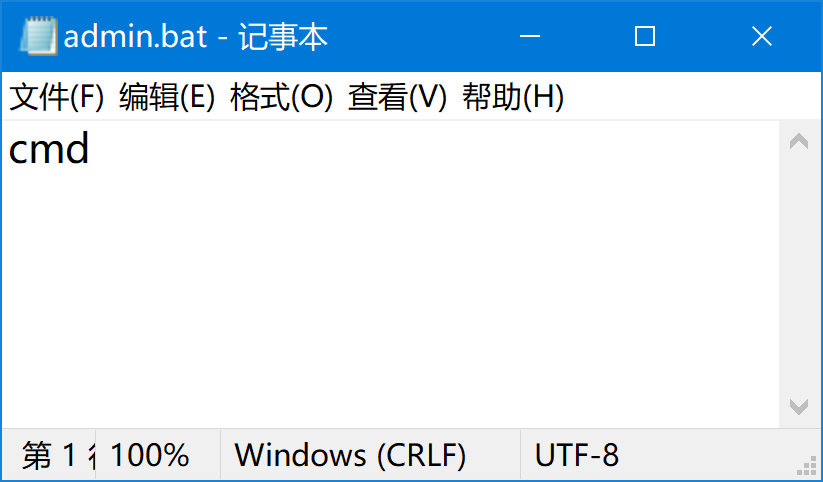Screen dimensions: 823x482
Task: Click the Windows (CRLF) line ending indicator
Action: [x=350, y=455]
